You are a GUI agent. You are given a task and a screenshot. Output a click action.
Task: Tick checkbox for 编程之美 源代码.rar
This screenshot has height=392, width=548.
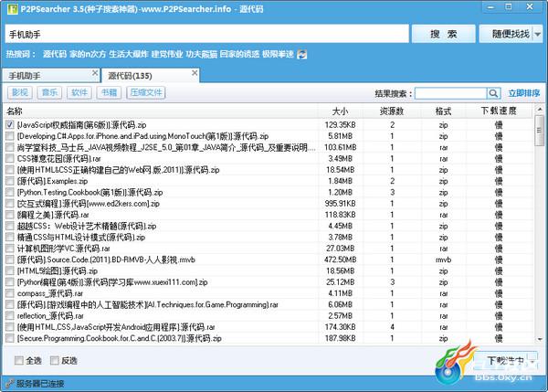[10, 215]
